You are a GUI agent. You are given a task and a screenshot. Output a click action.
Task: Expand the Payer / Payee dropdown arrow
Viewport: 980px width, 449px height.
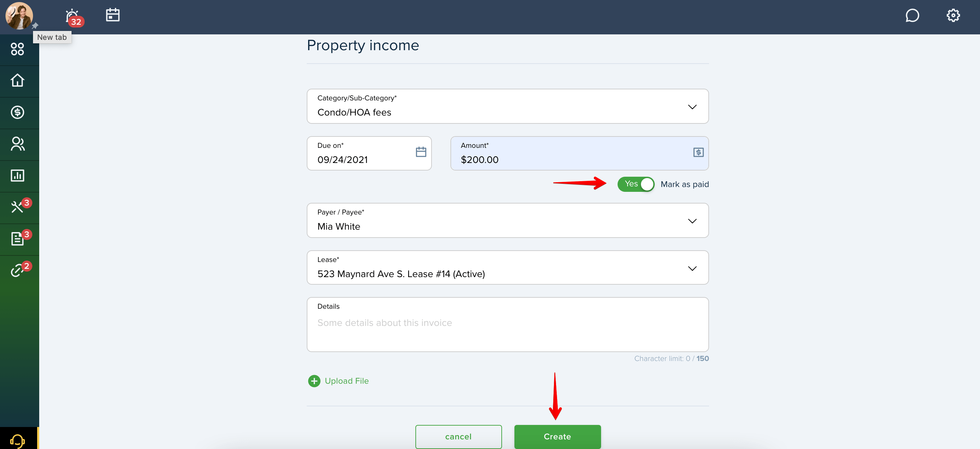pyautogui.click(x=692, y=221)
